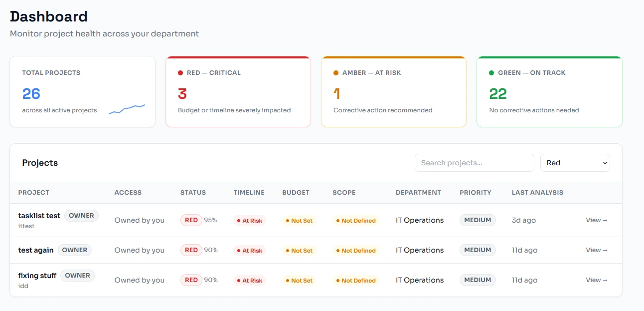Open View link for test again

(x=597, y=250)
